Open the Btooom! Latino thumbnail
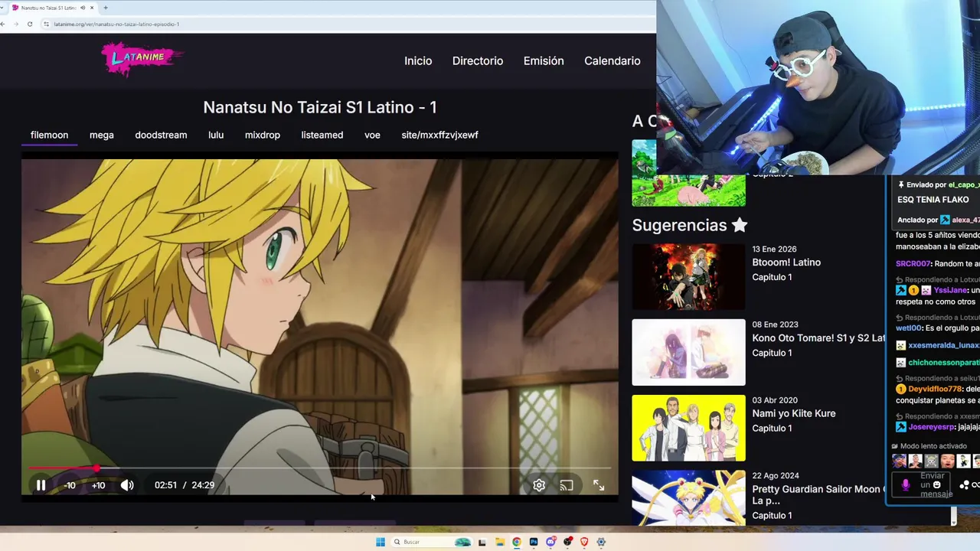 [688, 276]
